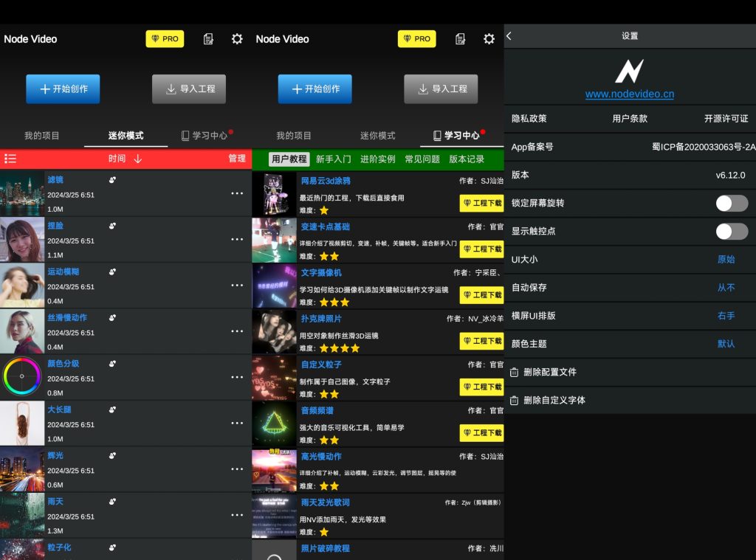
Task: Download project for 文字摄像机 tutorial
Action: point(481,294)
